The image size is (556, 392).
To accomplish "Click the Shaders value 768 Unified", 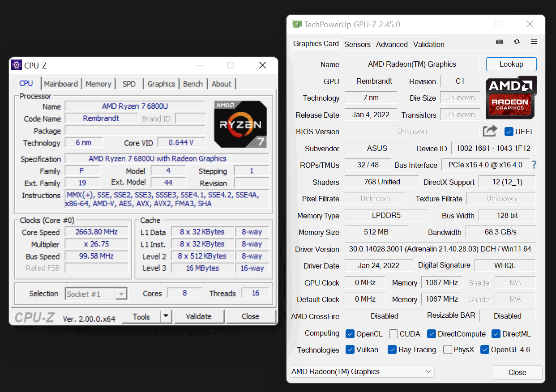I will [x=382, y=182].
